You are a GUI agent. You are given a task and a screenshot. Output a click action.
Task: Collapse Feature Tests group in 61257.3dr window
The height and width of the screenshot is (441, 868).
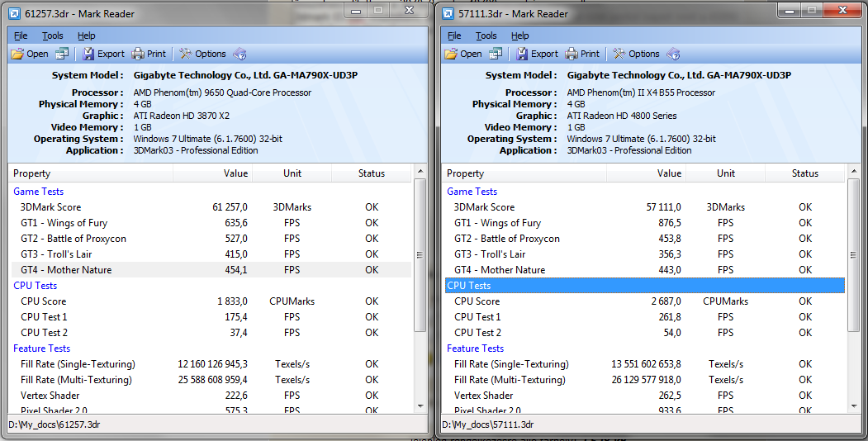41,349
